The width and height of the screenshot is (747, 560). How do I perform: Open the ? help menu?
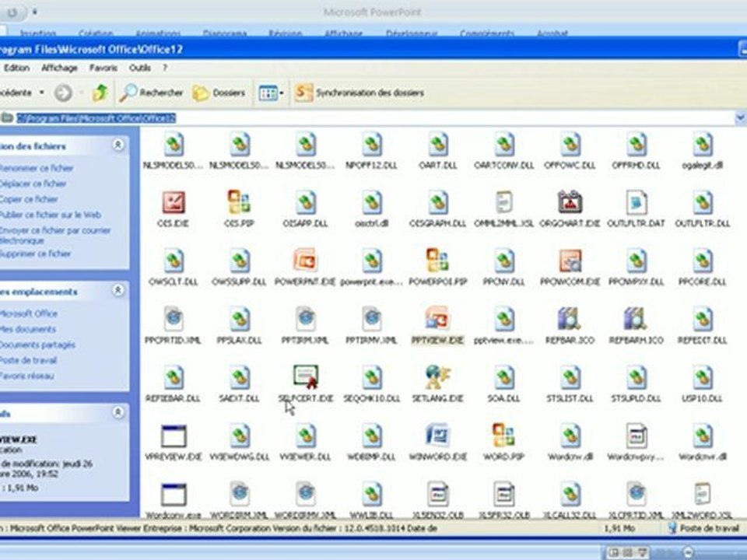tap(165, 68)
